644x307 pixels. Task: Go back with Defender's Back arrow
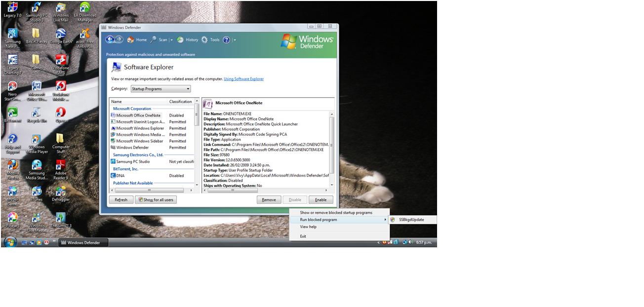pos(110,39)
